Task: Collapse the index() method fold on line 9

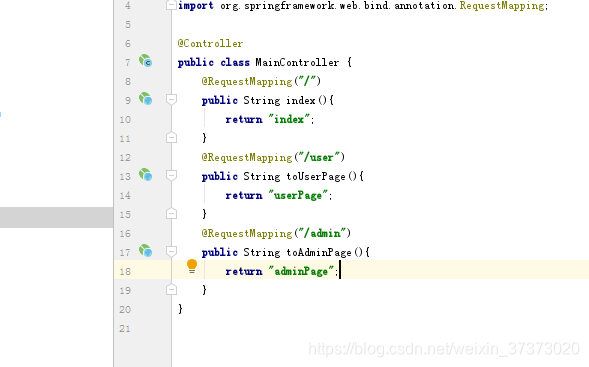Action: pyautogui.click(x=171, y=100)
